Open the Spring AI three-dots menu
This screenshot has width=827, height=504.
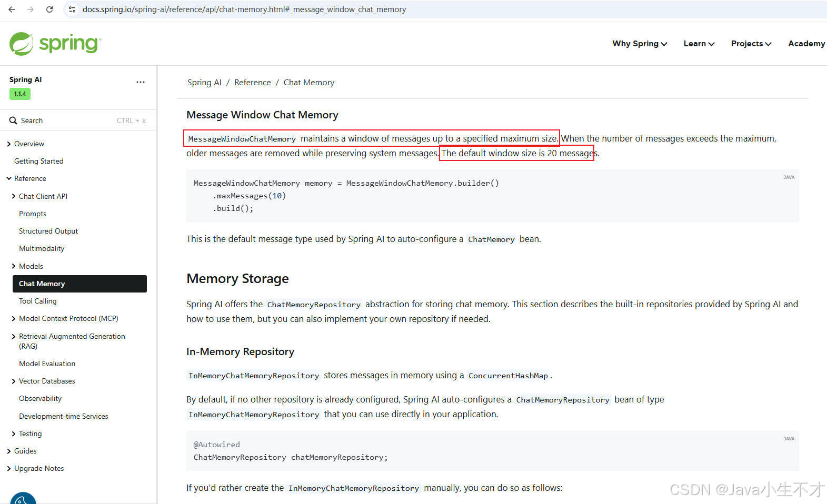[140, 82]
